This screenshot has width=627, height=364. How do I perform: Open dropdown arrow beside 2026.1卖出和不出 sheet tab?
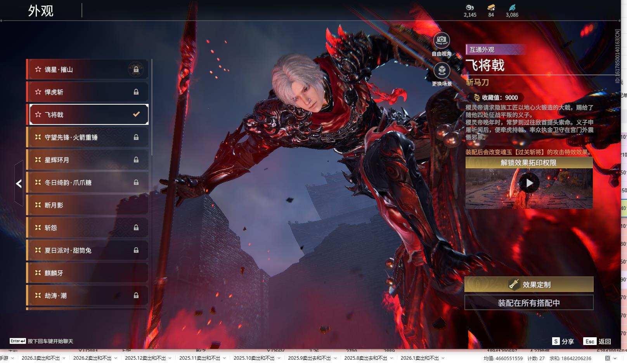click(443, 358)
